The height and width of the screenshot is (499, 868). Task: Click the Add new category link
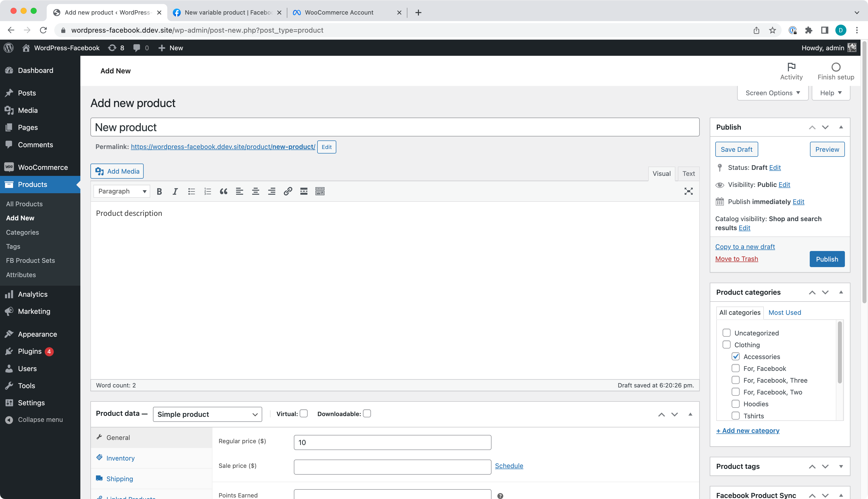pyautogui.click(x=747, y=430)
